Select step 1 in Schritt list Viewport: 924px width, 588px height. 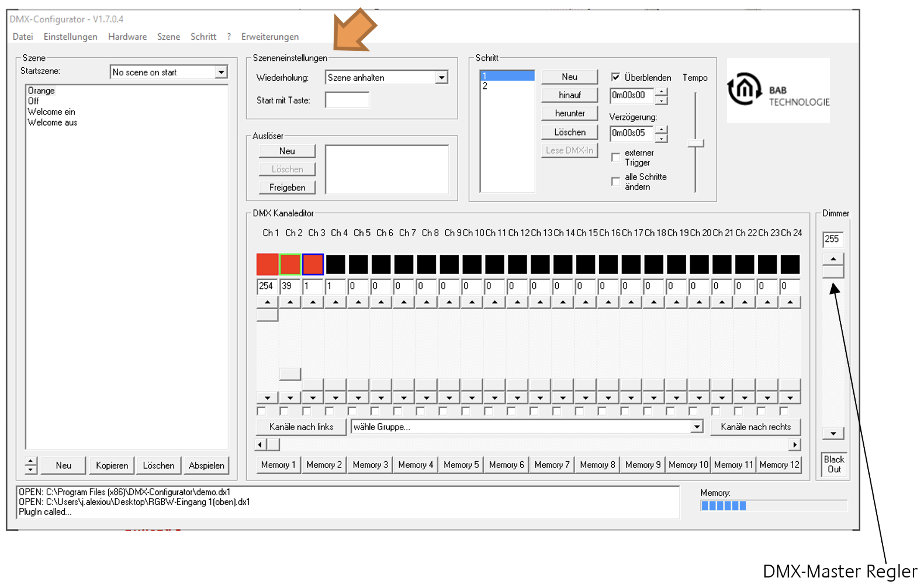(507, 76)
